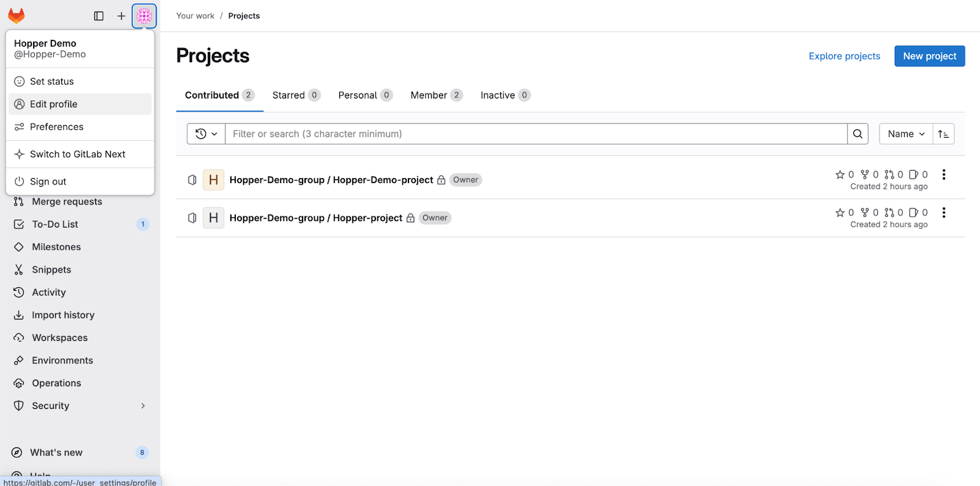This screenshot has width=980, height=486.
Task: Switch to the Member tab
Action: [437, 95]
